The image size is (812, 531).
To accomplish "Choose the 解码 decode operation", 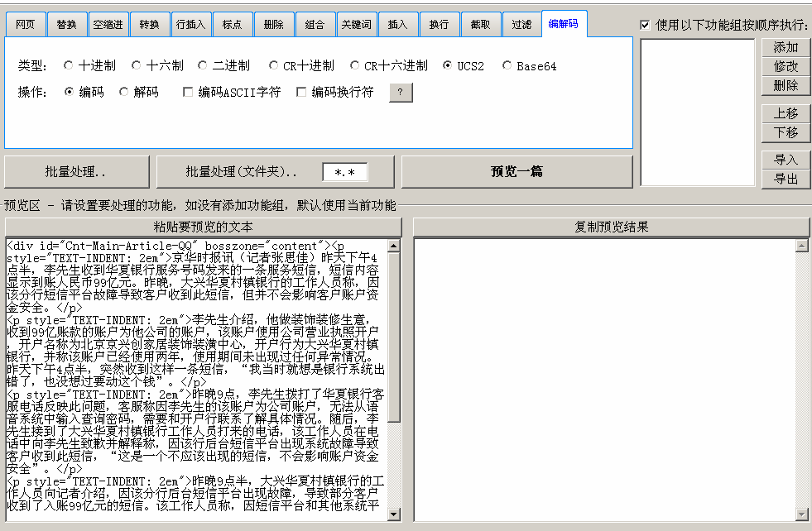I will click(125, 93).
